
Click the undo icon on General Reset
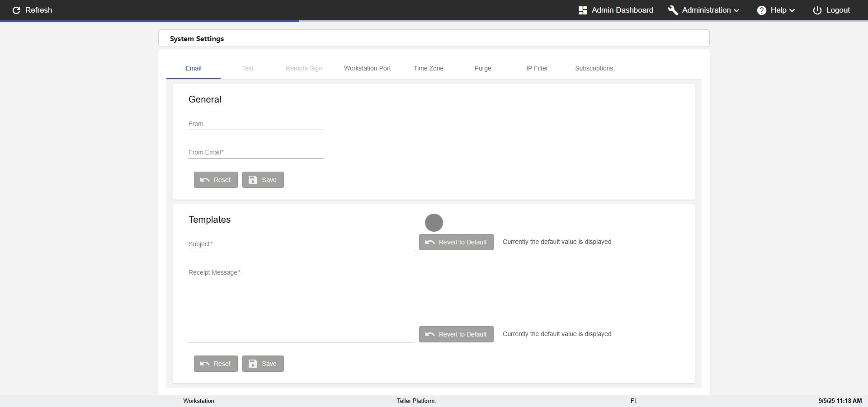pos(205,180)
